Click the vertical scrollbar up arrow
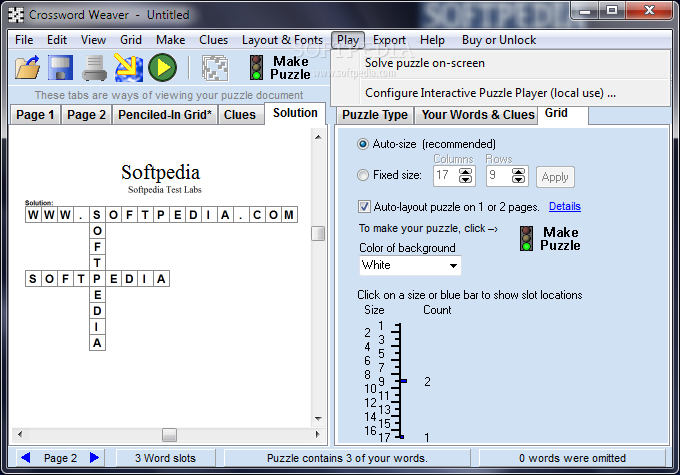Screen dimensions: 680x475 318,137
